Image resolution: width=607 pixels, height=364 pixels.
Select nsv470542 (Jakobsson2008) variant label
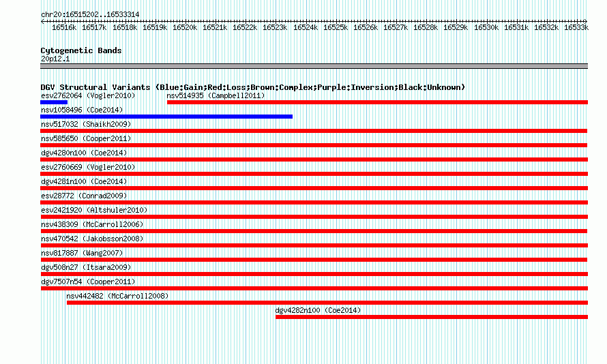pos(92,239)
